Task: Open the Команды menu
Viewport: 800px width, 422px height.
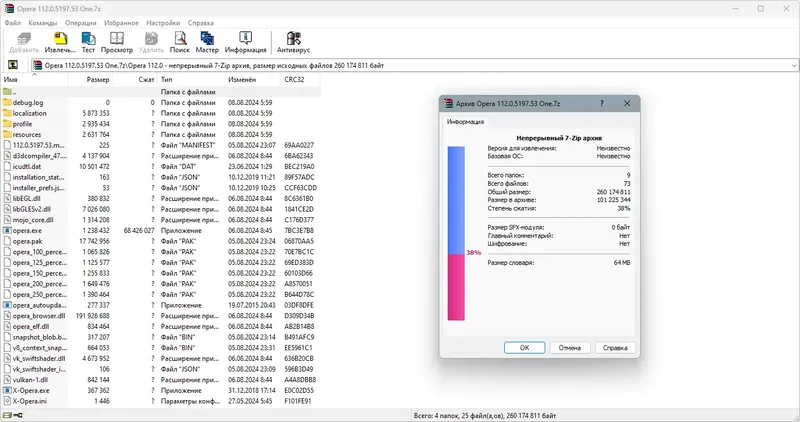Action: coord(43,23)
